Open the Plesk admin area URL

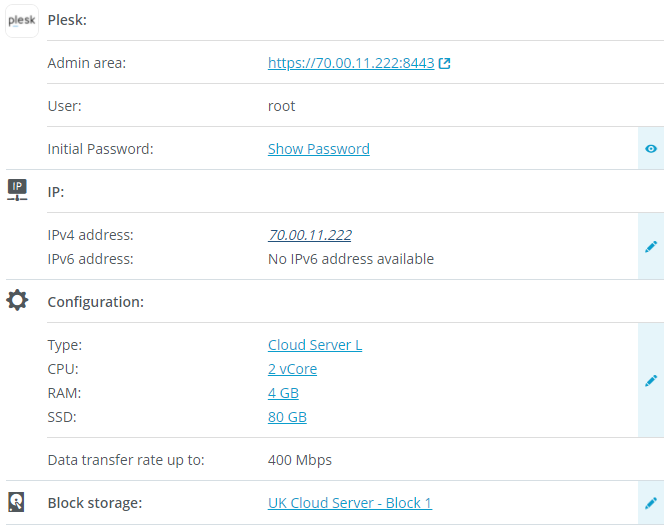pyautogui.click(x=350, y=63)
